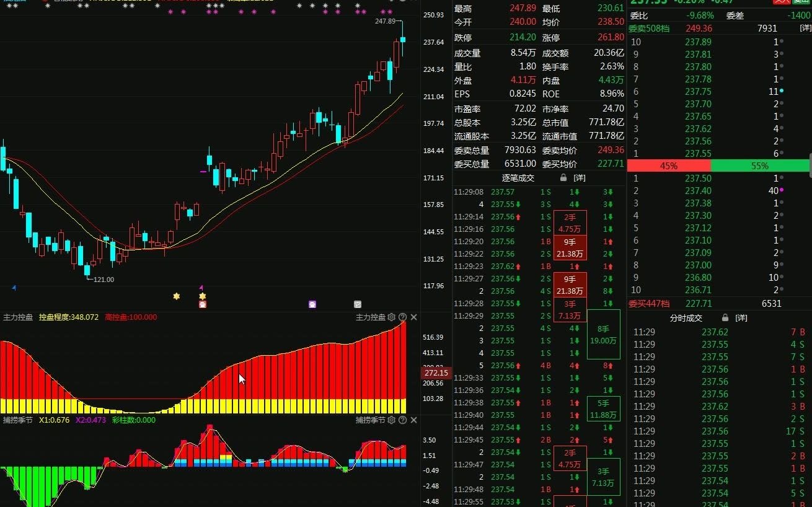Viewport: 812px width, 507px height.
Task: Click the star marker above the red event icon
Action: click(x=202, y=296)
